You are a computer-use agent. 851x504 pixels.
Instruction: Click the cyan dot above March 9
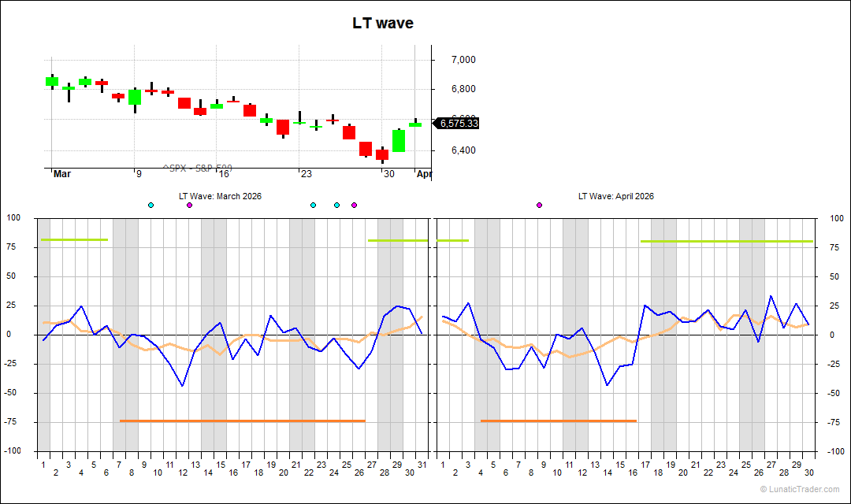151,205
